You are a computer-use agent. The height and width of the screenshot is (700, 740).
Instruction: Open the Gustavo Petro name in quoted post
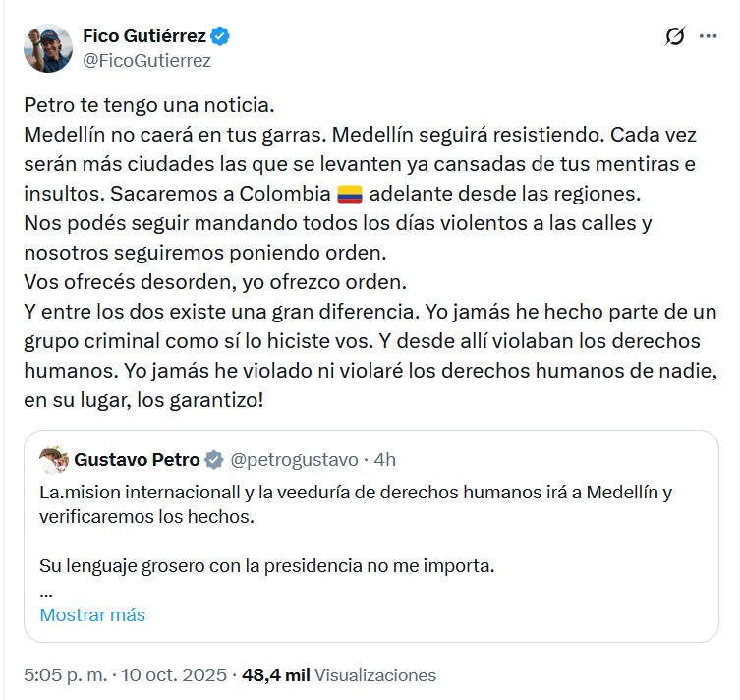[137, 459]
